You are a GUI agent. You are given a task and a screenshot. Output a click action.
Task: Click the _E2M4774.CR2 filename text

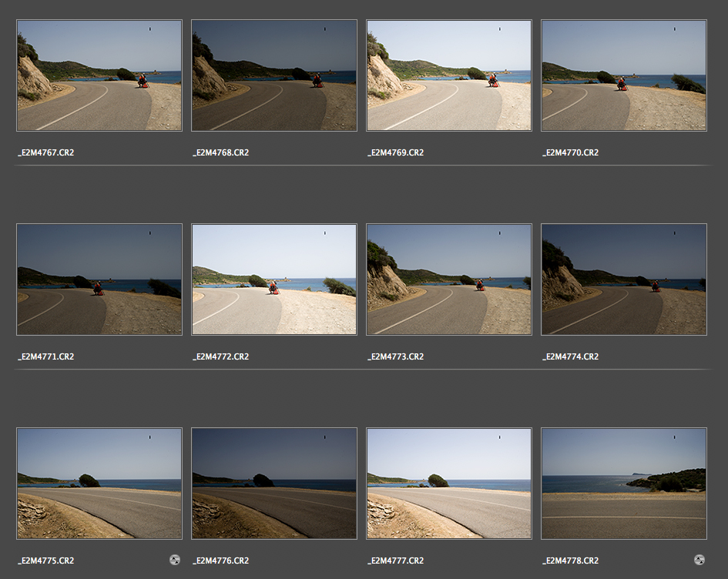point(571,356)
